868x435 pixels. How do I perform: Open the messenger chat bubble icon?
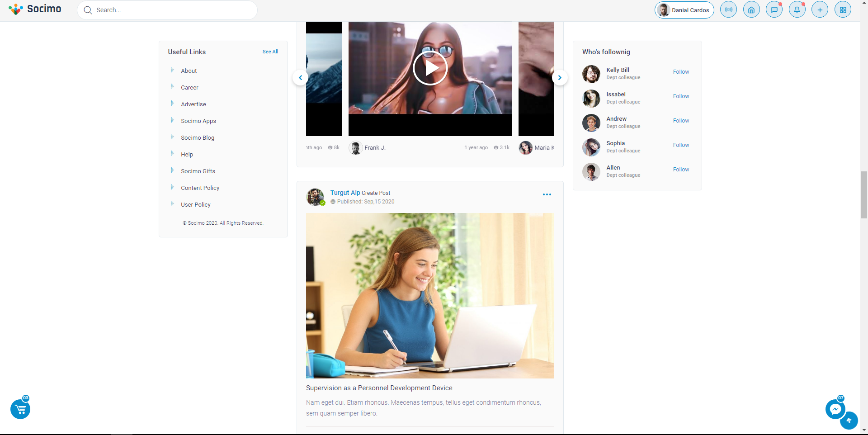pos(835,409)
